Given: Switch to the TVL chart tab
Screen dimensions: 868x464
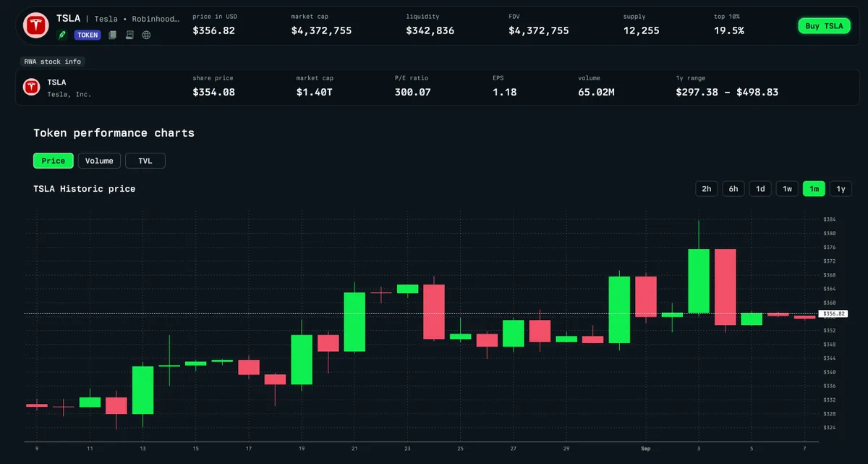Looking at the screenshot, I should [145, 161].
